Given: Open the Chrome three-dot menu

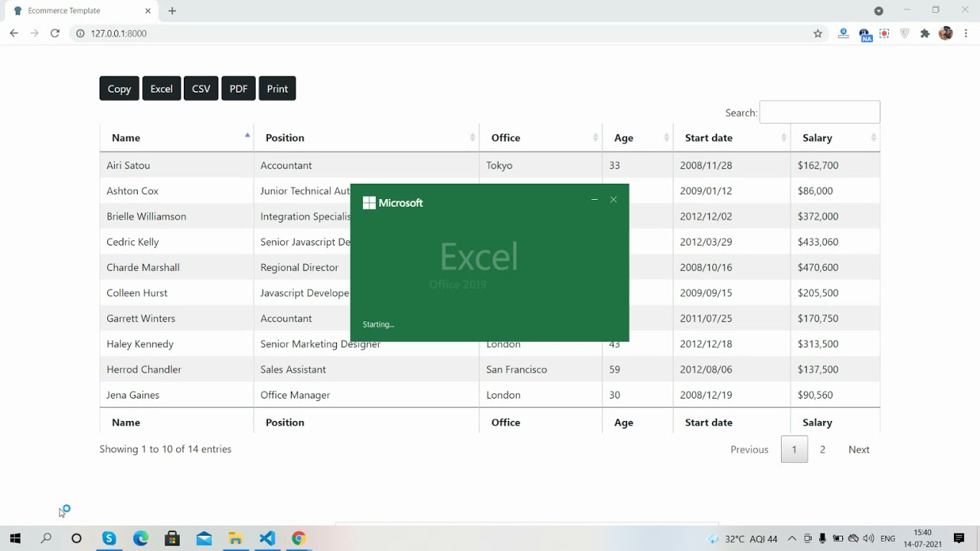Looking at the screenshot, I should [x=966, y=34].
